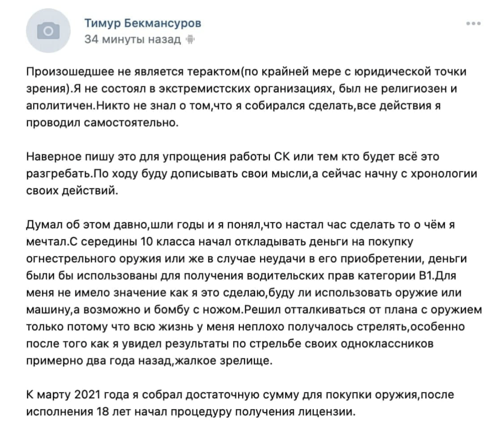The image size is (504, 433).
Task: Click the last paragraph starting "К марту"
Action: point(240,403)
